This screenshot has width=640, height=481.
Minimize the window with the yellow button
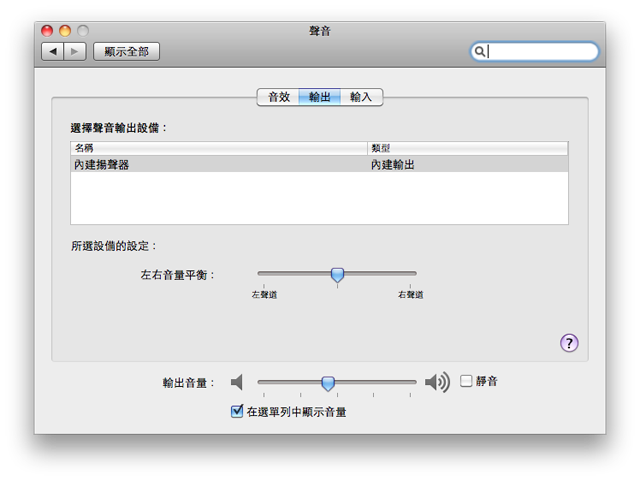point(65,31)
